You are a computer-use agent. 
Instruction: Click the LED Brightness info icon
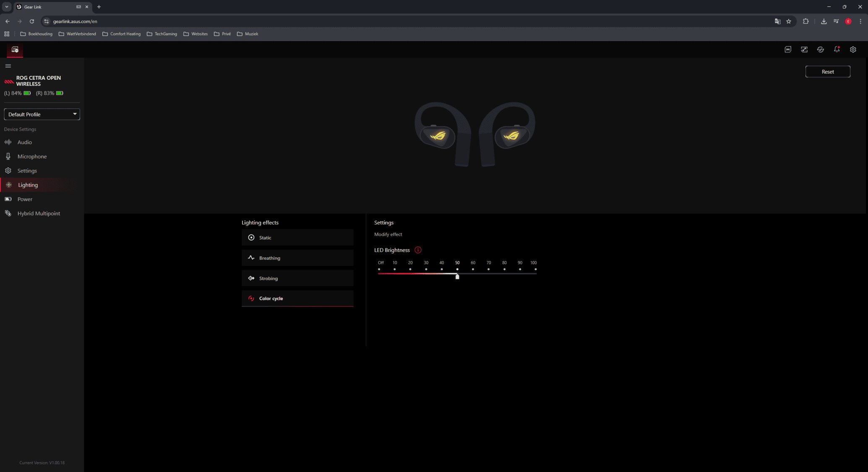[x=418, y=250]
